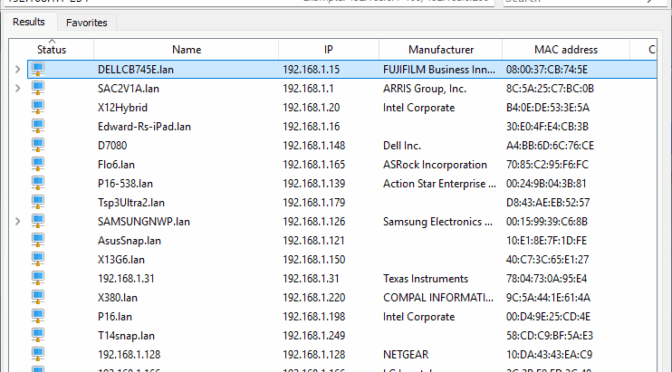Click the NETGEAR manufacturer cell

point(405,354)
